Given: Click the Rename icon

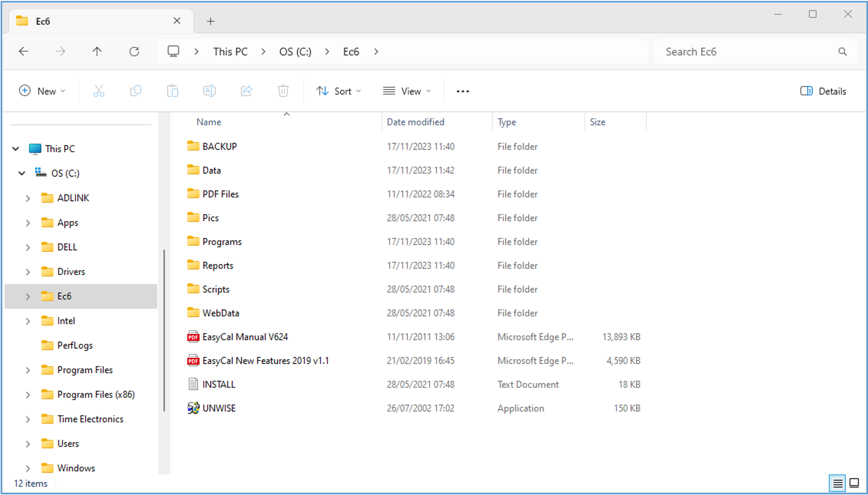Looking at the screenshot, I should (x=209, y=91).
